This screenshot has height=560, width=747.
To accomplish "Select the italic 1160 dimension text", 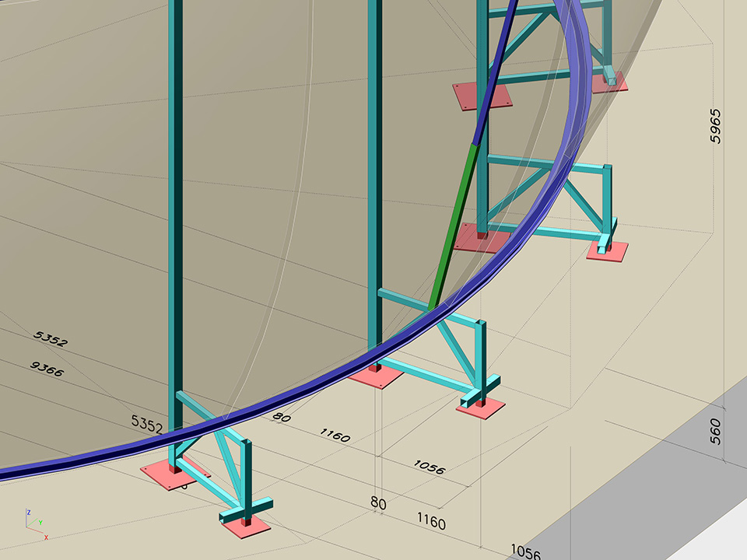I will point(335,436).
